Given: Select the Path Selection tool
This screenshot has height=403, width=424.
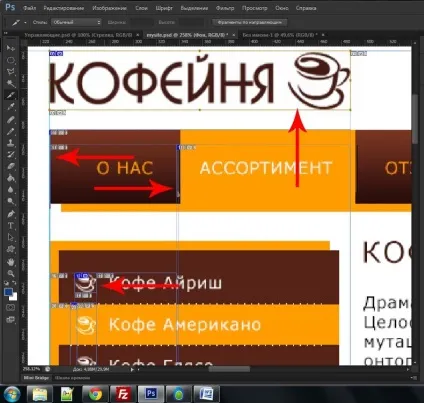Looking at the screenshot, I should tap(11, 237).
